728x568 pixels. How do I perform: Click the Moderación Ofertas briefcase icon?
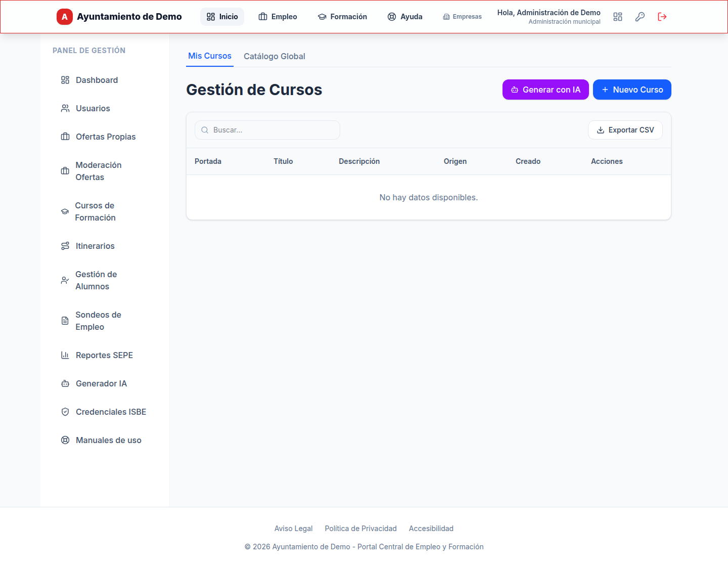coord(65,171)
